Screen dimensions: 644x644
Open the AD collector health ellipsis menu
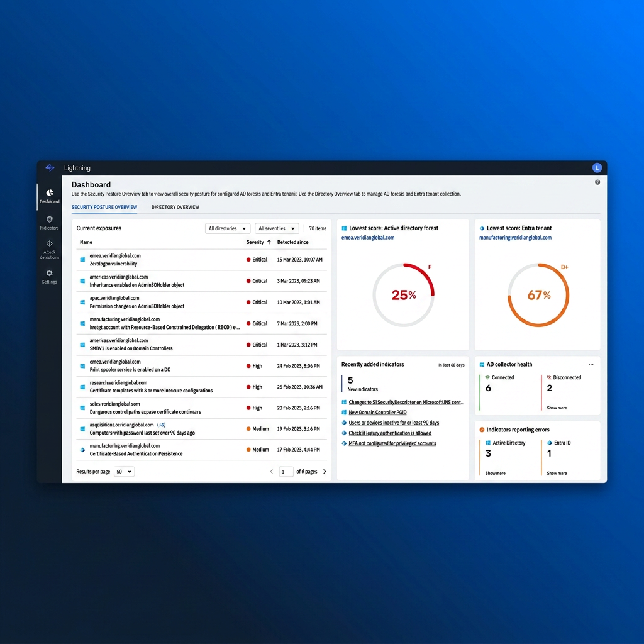[x=590, y=364]
